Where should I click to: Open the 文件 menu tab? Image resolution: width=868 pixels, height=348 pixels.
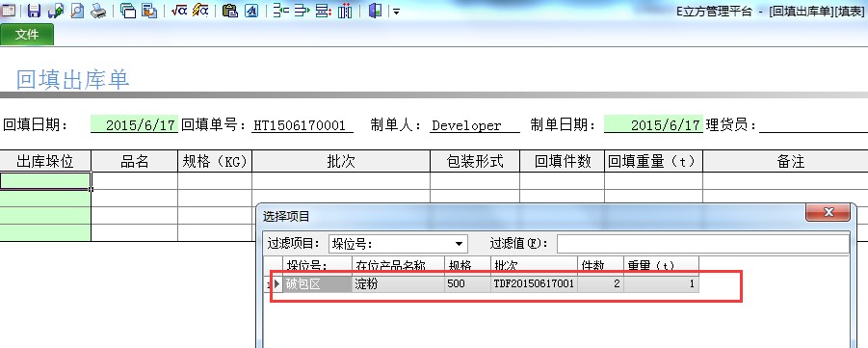(27, 35)
